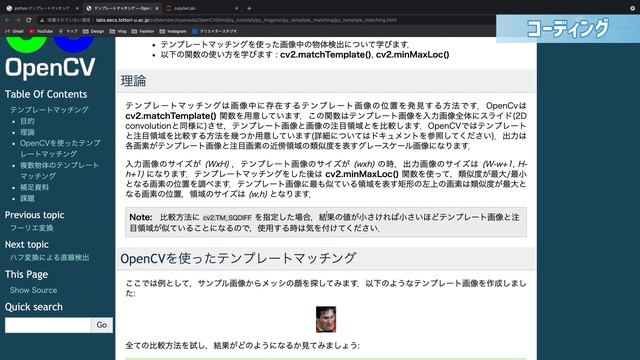Open the Design bookmark folder

[93, 31]
